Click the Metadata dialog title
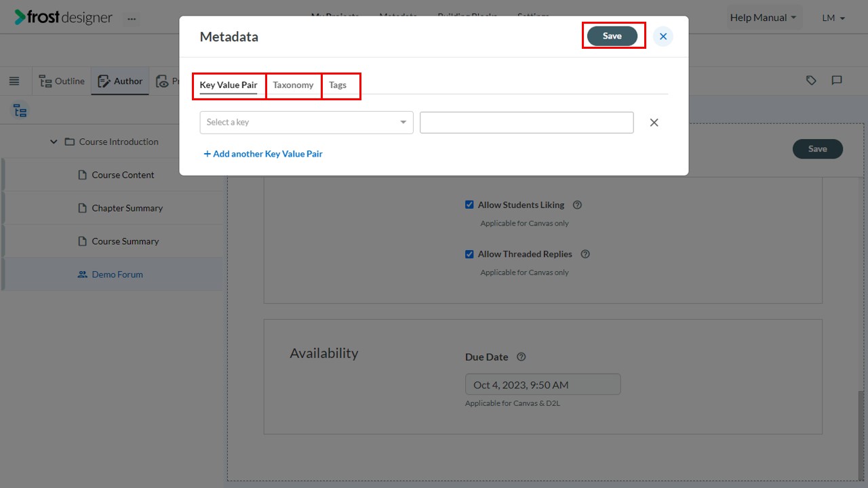 (x=229, y=37)
